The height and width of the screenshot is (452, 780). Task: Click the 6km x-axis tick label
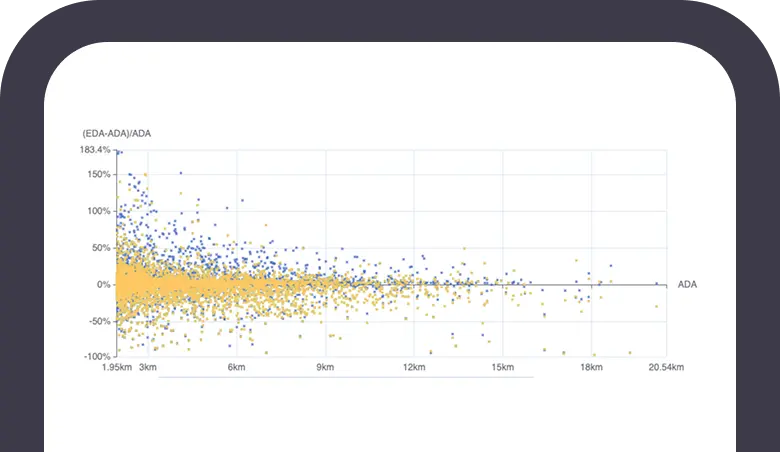236,368
